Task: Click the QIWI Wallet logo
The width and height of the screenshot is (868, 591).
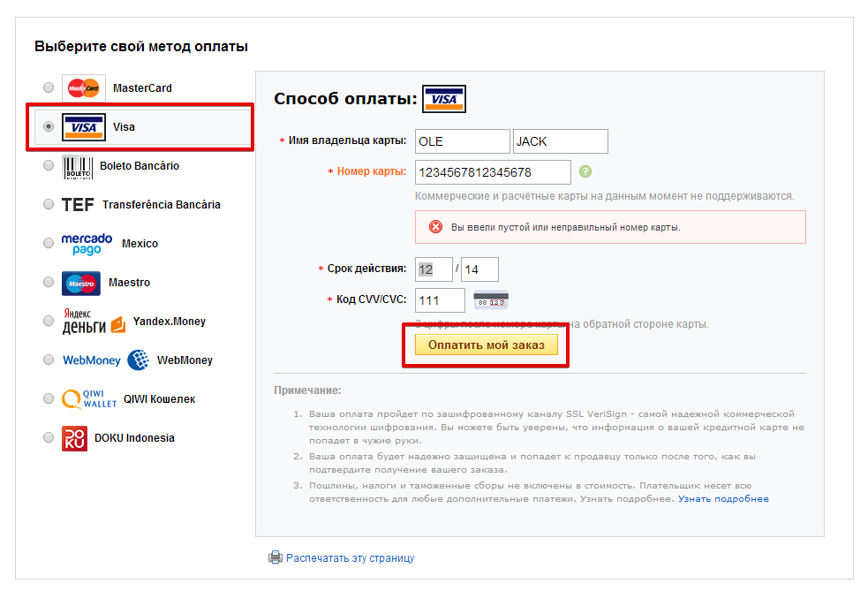Action: pyautogui.click(x=89, y=398)
